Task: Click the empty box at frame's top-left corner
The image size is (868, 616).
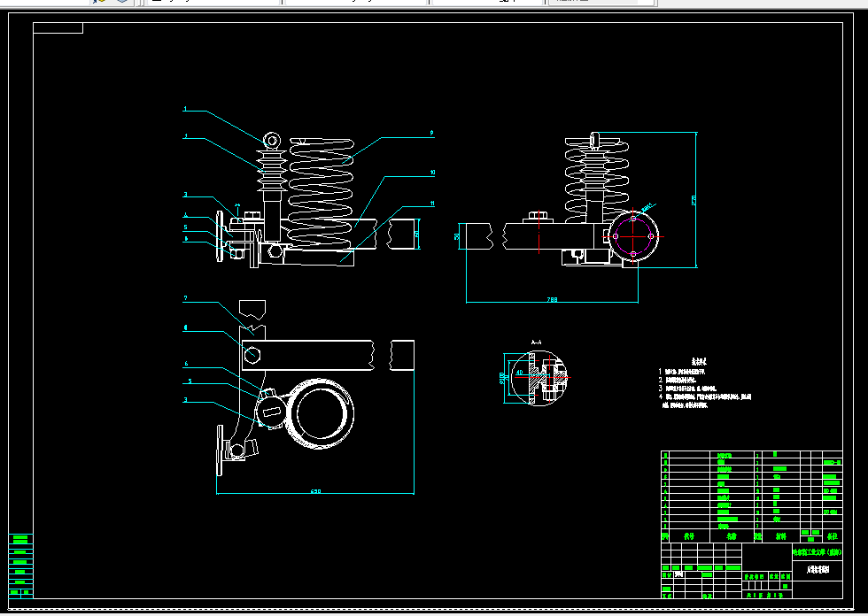Action: point(58,27)
